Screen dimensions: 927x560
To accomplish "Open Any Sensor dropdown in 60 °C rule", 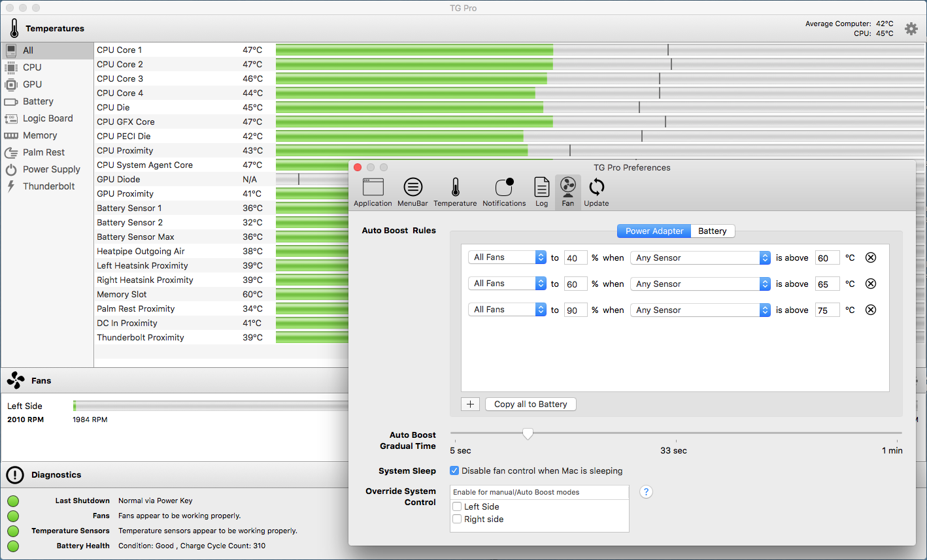I will click(x=700, y=257).
